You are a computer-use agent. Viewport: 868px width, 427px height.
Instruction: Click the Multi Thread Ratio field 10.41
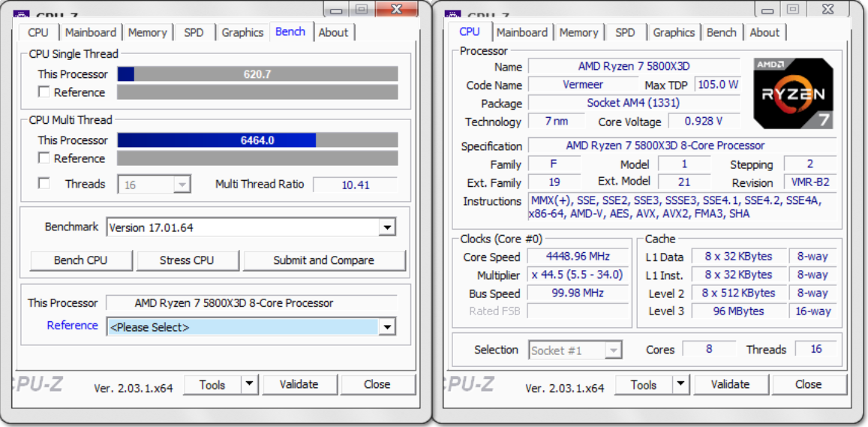(356, 185)
